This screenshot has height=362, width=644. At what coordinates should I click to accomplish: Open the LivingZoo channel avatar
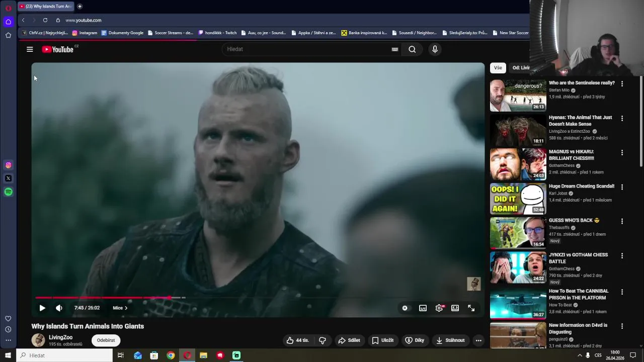tap(38, 340)
